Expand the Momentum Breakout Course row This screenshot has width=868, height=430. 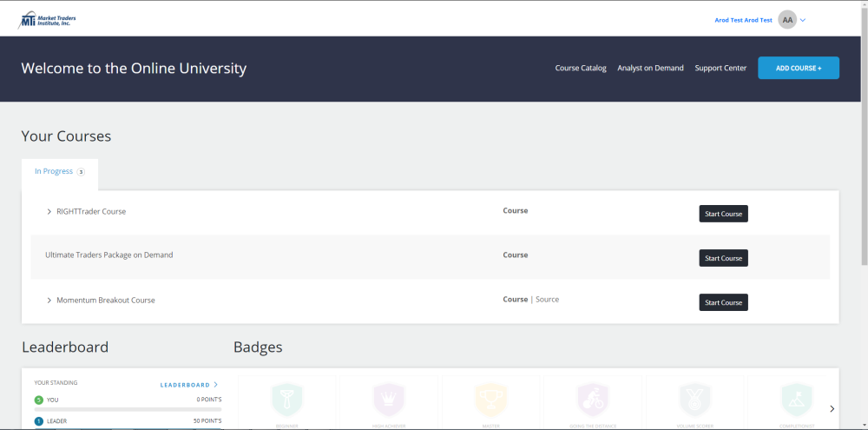pos(49,301)
